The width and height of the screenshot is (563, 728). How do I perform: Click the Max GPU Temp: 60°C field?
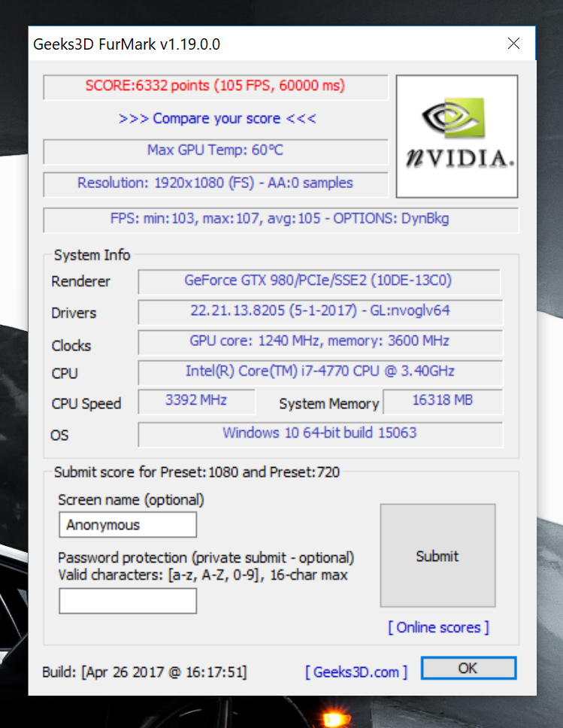(x=216, y=150)
